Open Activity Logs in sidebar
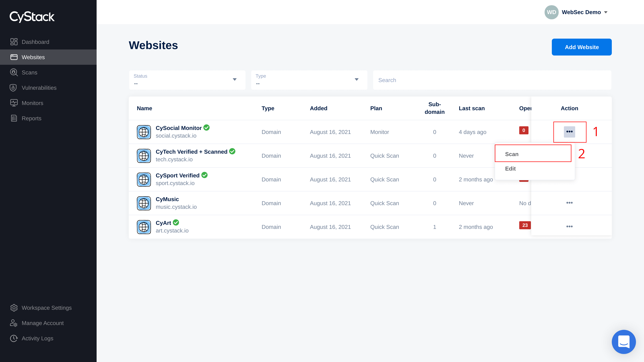 (x=48, y=338)
